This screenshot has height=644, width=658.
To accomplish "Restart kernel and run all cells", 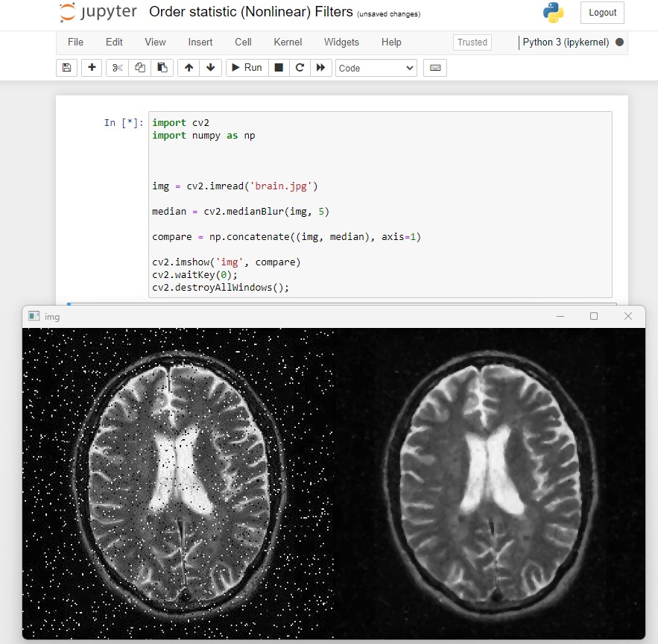I will pyautogui.click(x=321, y=68).
